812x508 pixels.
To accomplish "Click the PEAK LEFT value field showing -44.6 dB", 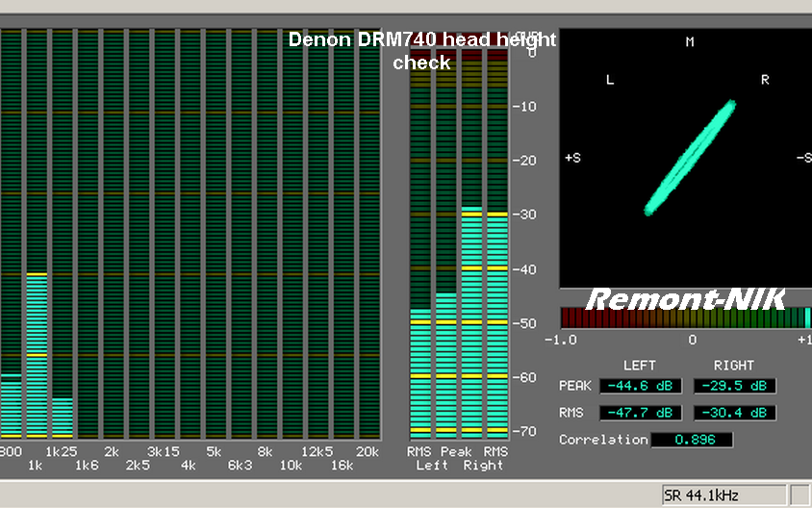I will (x=640, y=386).
